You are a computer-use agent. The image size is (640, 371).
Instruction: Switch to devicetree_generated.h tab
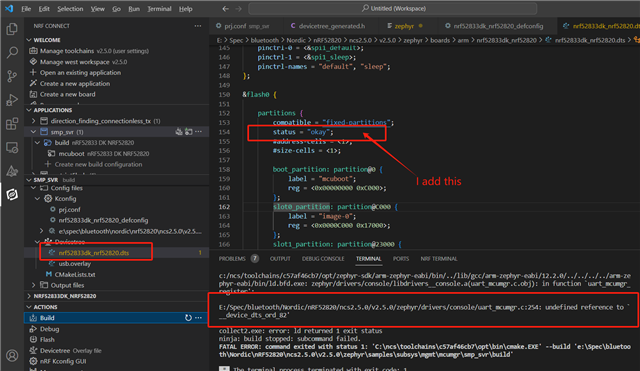pyautogui.click(x=328, y=26)
